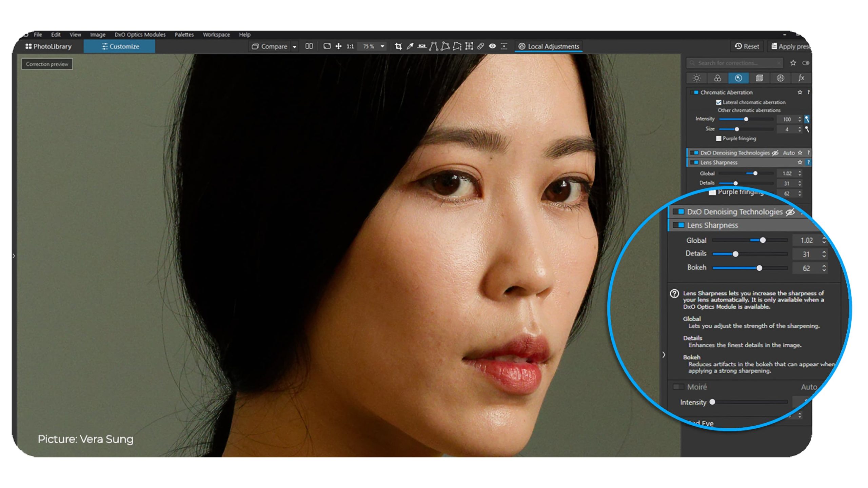Open the Color adjustments panel tab

pos(718,78)
